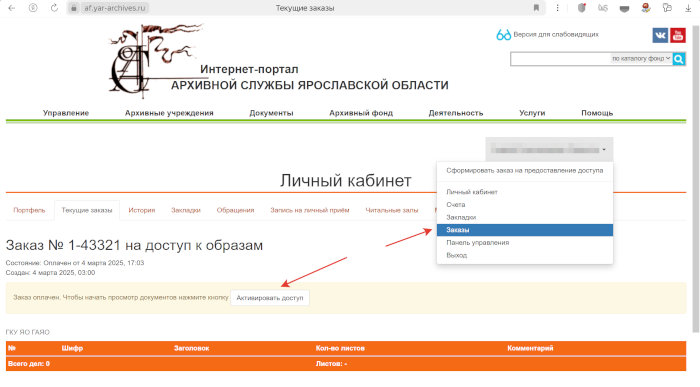The image size is (700, 387).
Task: Click the browser back arrow
Action: (12, 8)
